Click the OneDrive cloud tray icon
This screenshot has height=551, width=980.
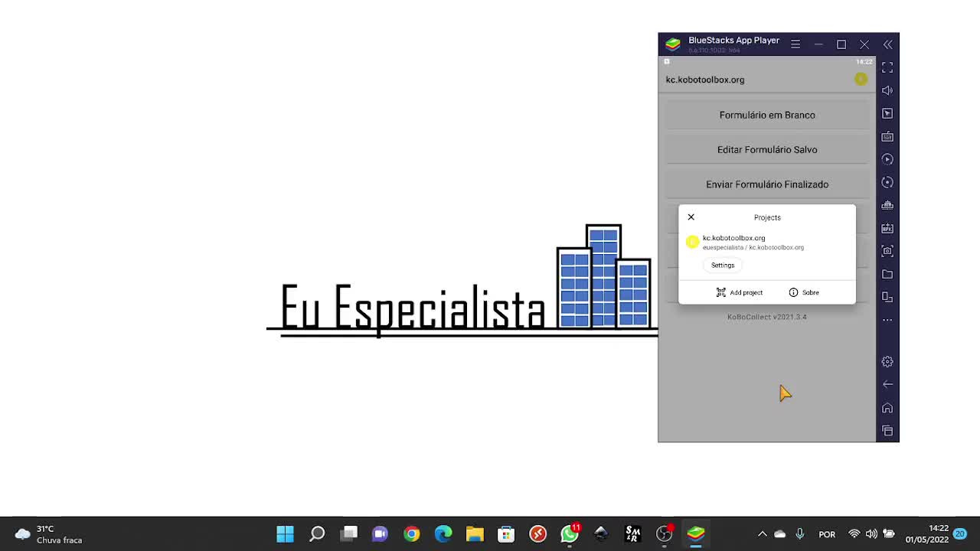pyautogui.click(x=780, y=534)
